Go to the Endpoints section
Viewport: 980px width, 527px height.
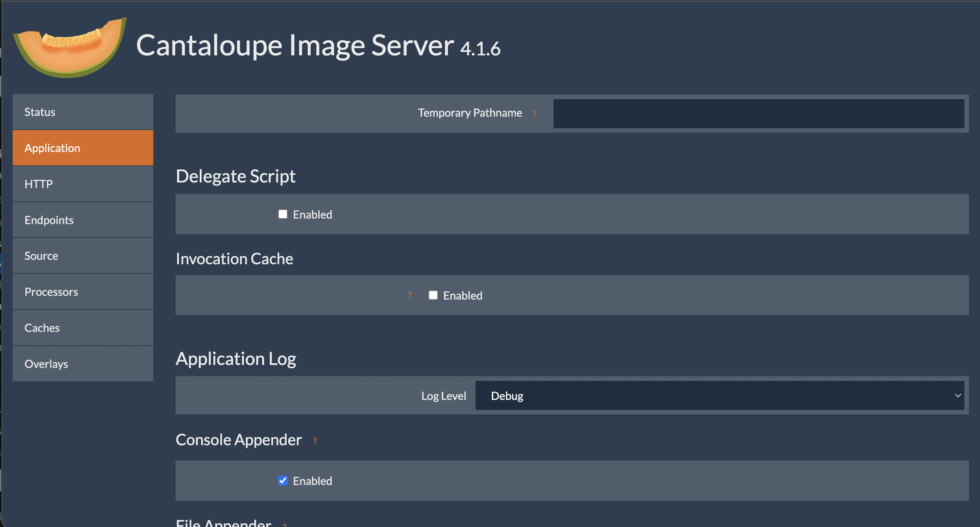click(83, 220)
